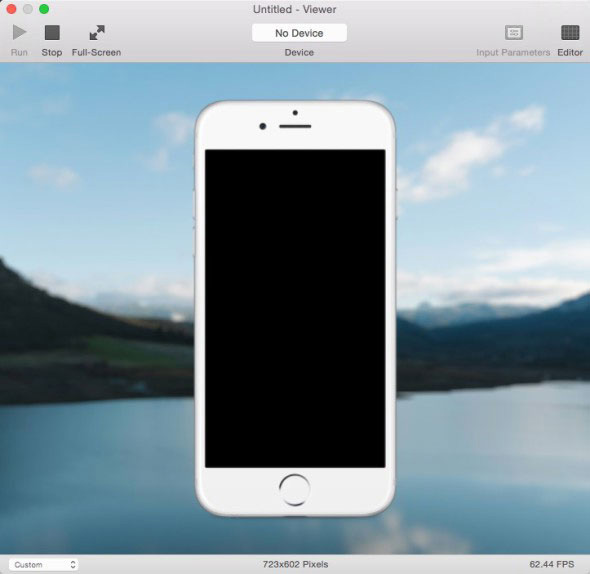Viewport: 590px width, 574px height.
Task: Open the No Device popup menu
Action: (x=299, y=33)
